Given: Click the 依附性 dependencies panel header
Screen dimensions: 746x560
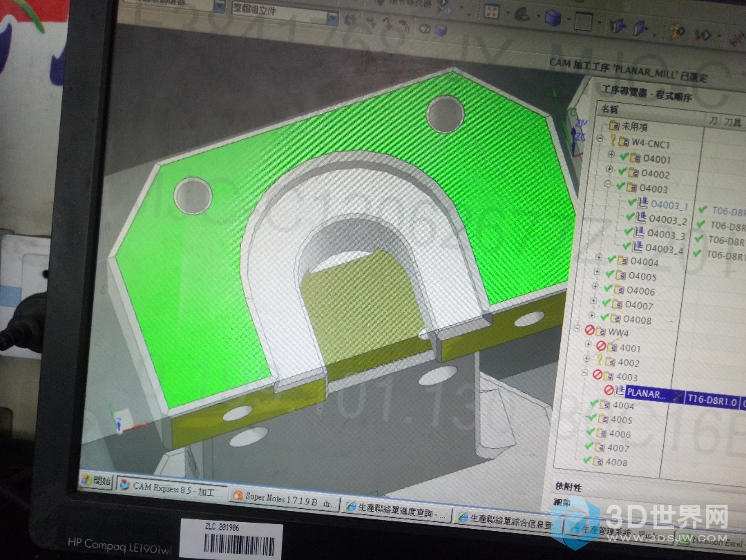Looking at the screenshot, I should [568, 486].
